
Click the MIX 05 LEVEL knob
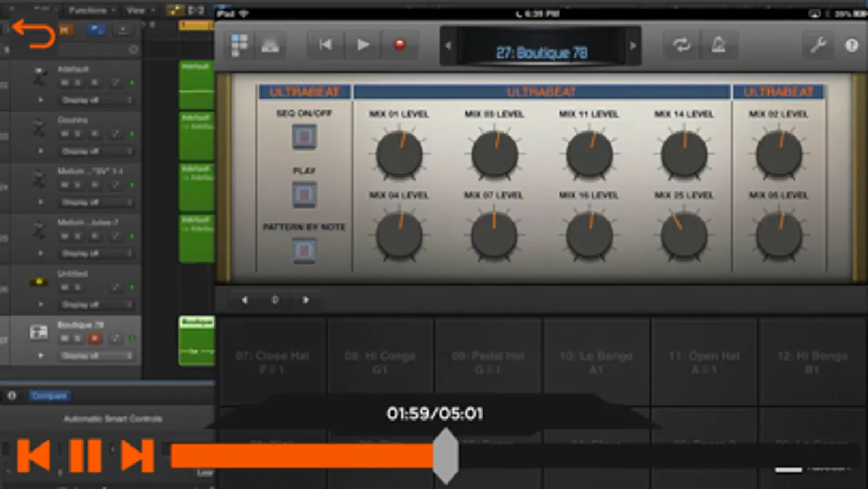pos(779,236)
